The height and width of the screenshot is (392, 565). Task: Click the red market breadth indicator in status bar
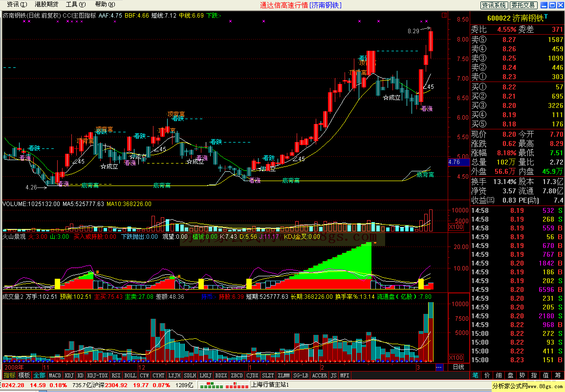[237, 386]
